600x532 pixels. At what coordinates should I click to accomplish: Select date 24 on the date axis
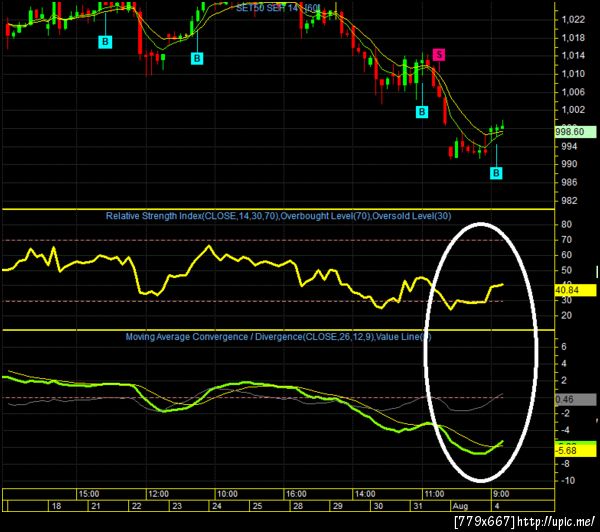pos(217,506)
